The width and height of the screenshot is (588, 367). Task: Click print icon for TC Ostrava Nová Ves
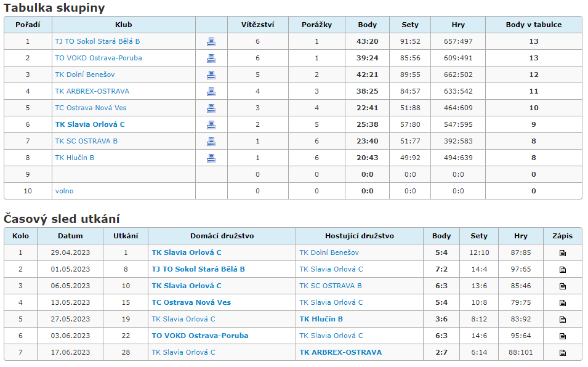(211, 108)
